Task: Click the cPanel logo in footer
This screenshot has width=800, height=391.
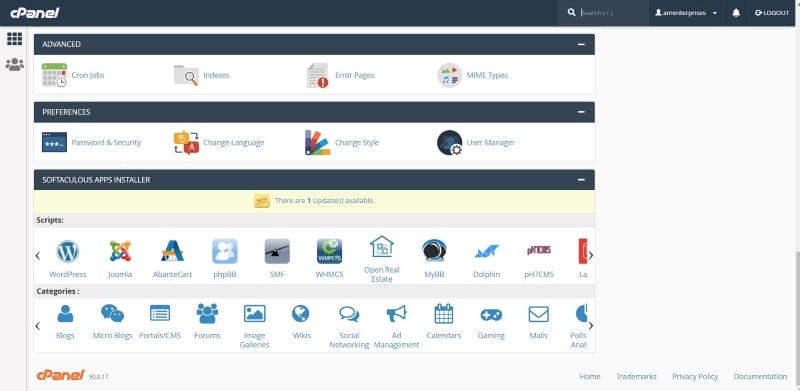Action: click(x=60, y=375)
